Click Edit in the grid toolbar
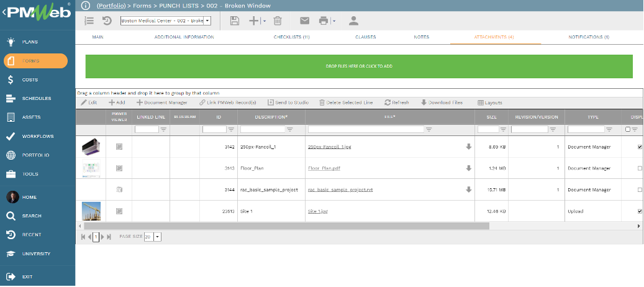This screenshot has width=644, height=287. (89, 102)
